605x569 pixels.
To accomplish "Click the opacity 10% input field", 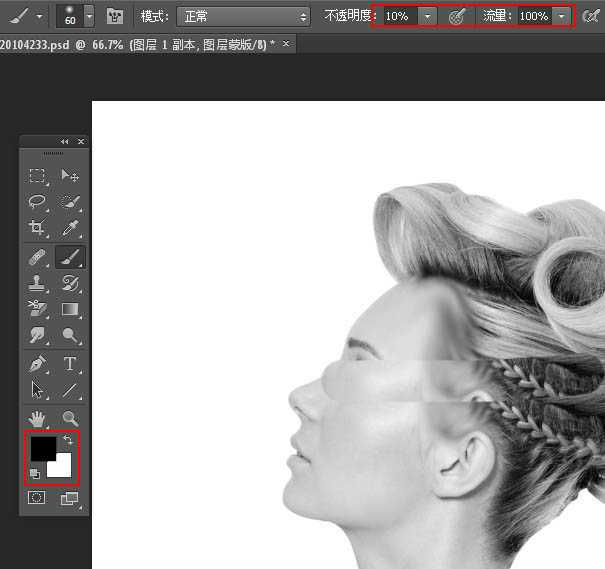I will click(399, 17).
